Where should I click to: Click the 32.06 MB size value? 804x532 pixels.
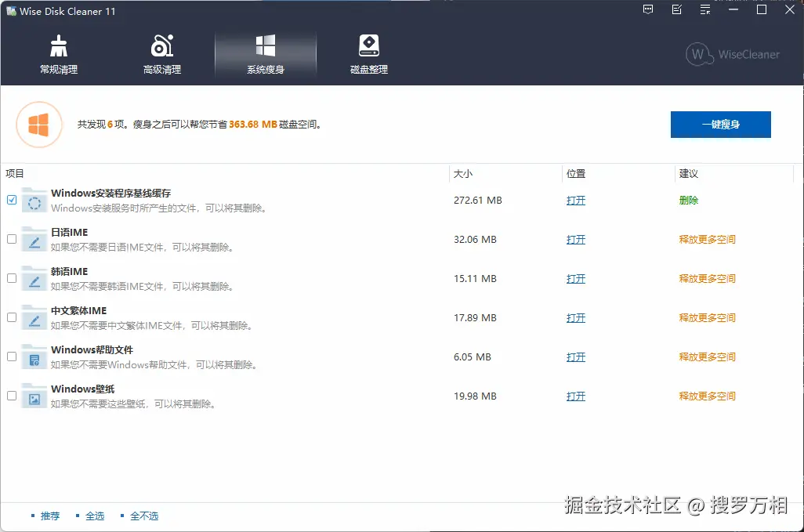click(476, 239)
